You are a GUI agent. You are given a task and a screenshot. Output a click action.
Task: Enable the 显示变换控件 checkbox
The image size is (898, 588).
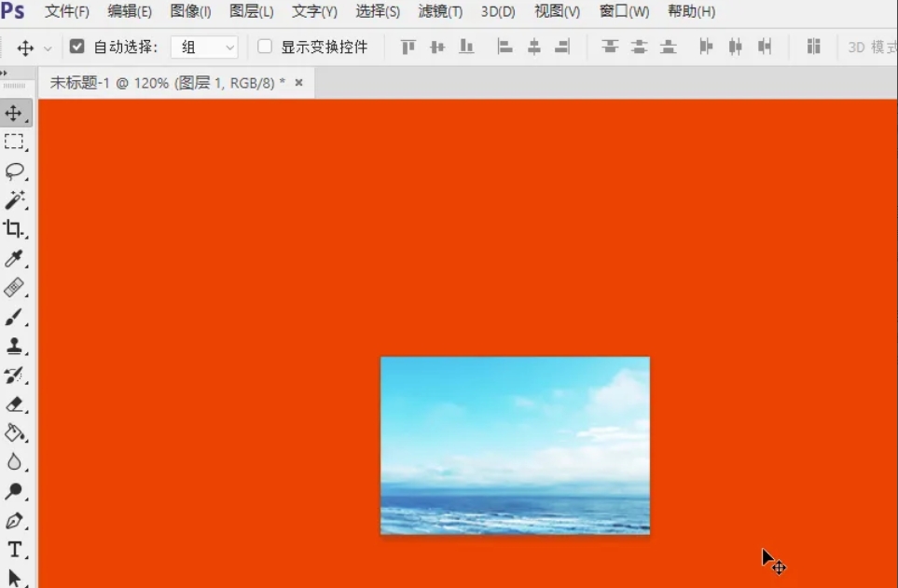click(265, 46)
